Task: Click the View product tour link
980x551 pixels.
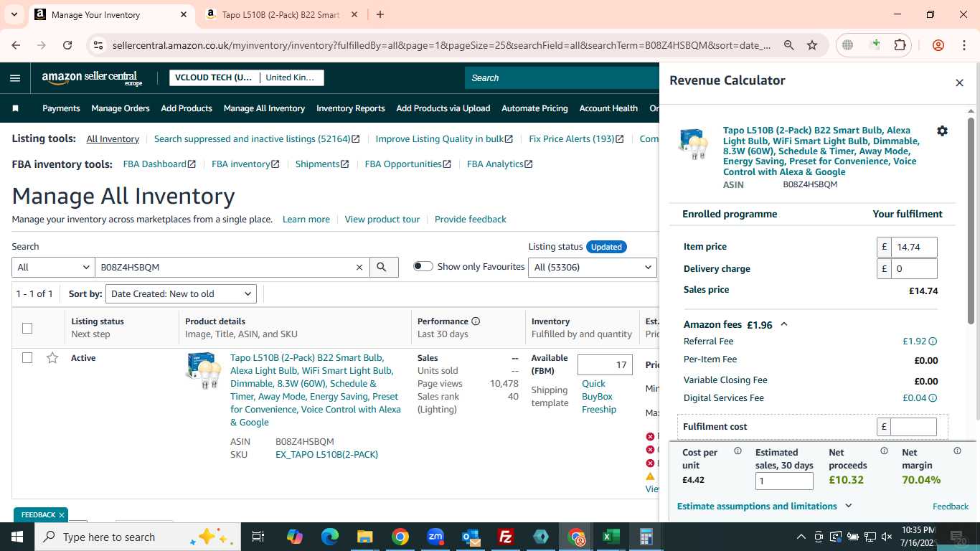Action: pos(382,219)
